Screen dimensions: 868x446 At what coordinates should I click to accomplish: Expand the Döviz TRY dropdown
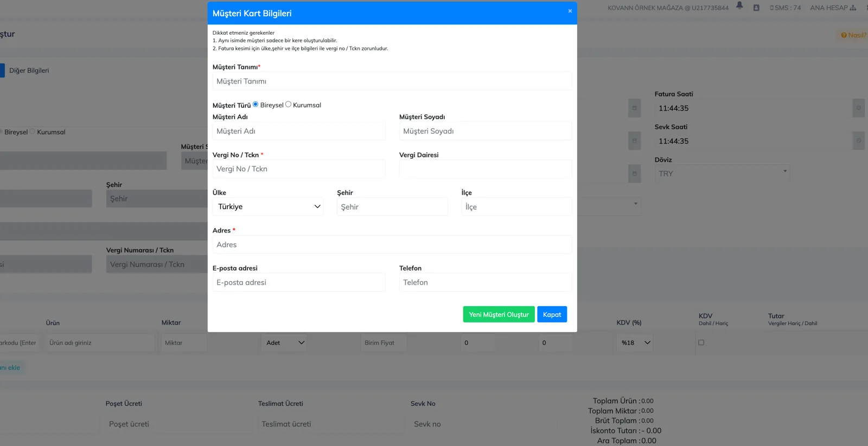(722, 173)
